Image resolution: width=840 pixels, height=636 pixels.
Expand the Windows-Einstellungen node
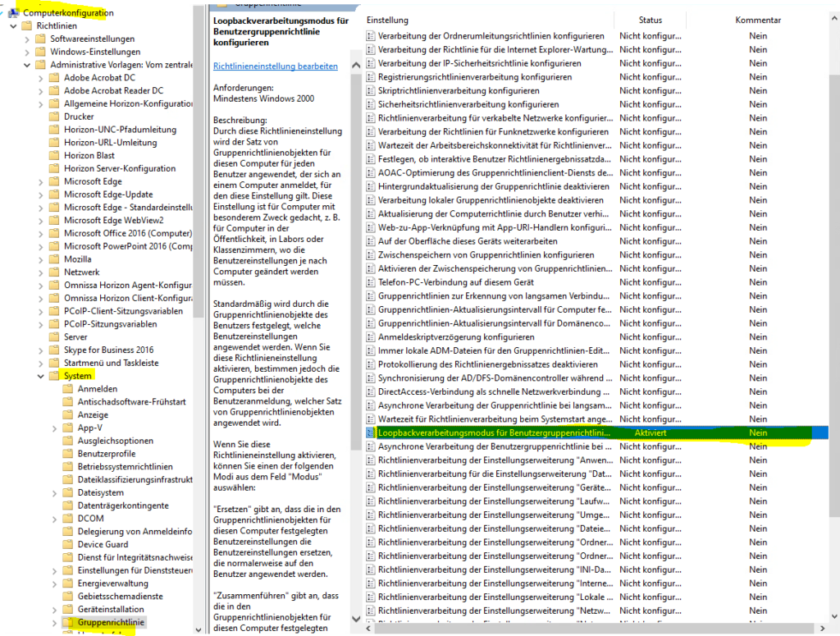(28, 52)
